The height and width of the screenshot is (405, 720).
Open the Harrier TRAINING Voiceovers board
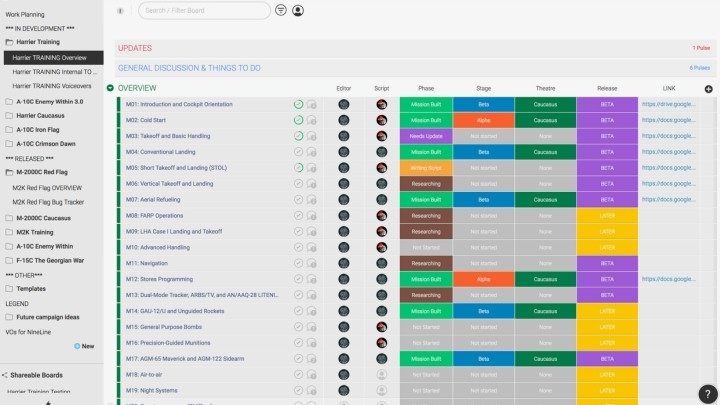tap(54, 86)
